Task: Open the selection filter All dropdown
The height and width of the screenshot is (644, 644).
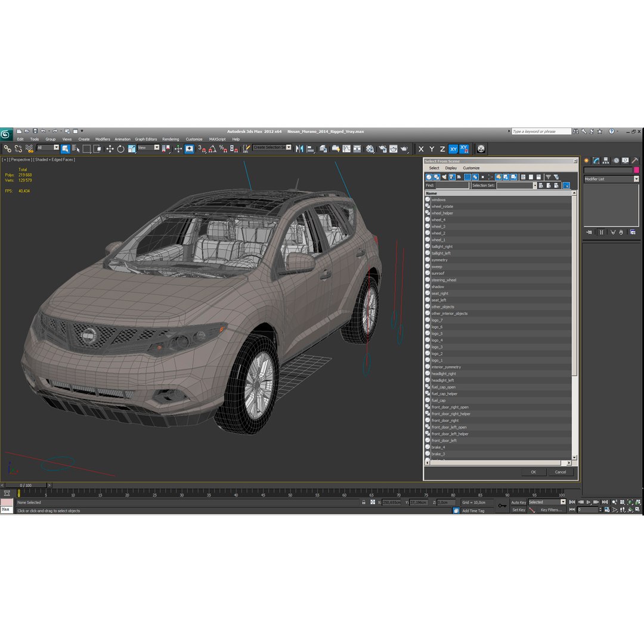Action: pos(48,147)
